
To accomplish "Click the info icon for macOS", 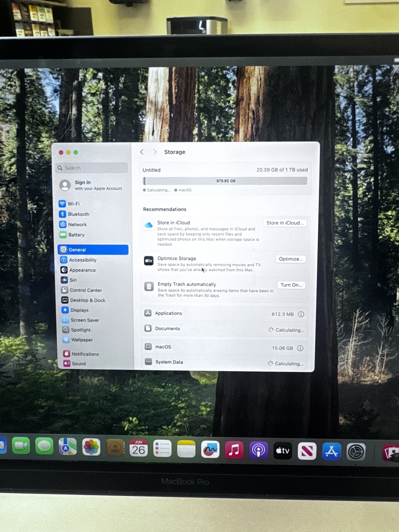I will 300,348.
